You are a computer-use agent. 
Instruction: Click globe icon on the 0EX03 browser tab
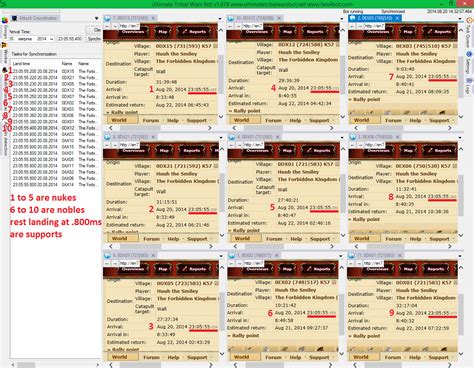pyautogui.click(x=352, y=18)
